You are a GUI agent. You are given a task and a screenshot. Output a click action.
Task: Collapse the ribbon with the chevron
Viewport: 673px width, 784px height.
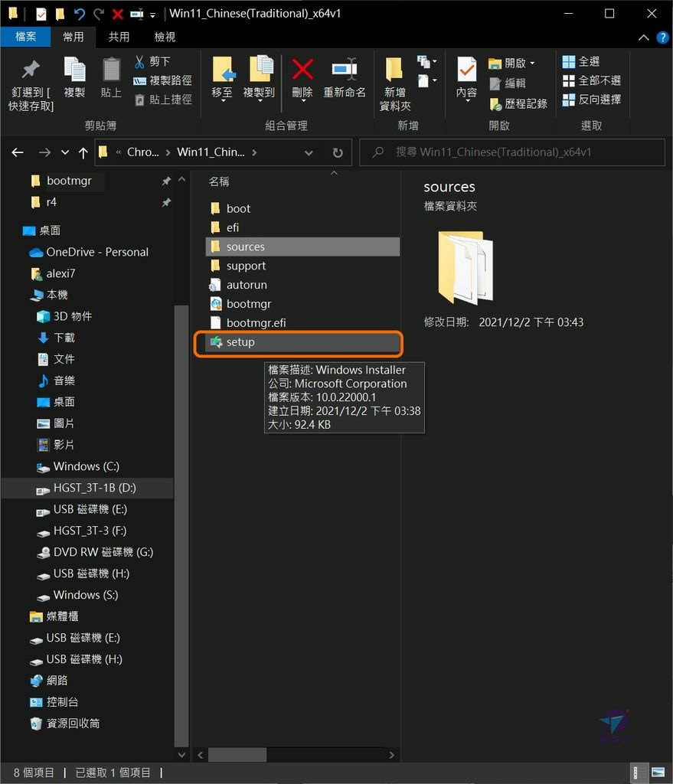pyautogui.click(x=643, y=38)
